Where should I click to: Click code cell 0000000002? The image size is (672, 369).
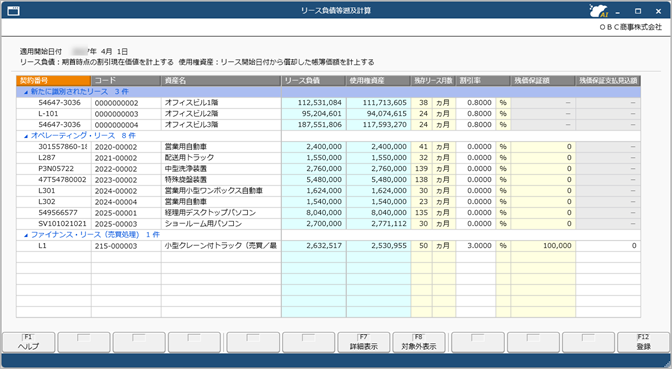click(x=126, y=103)
